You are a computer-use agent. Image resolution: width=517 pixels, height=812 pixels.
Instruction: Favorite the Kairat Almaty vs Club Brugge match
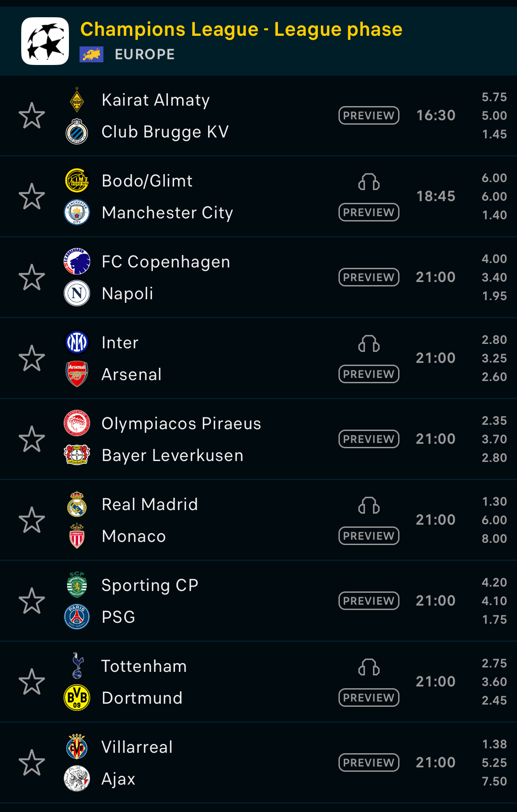32,116
